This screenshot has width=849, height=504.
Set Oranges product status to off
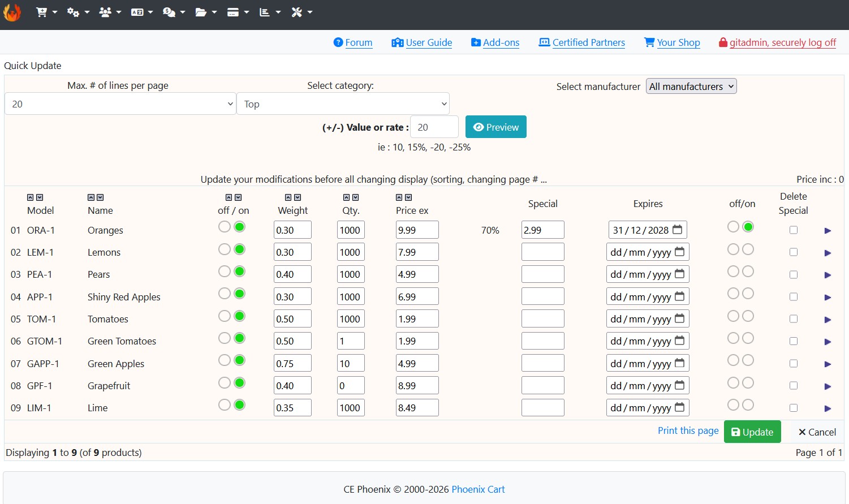point(225,227)
